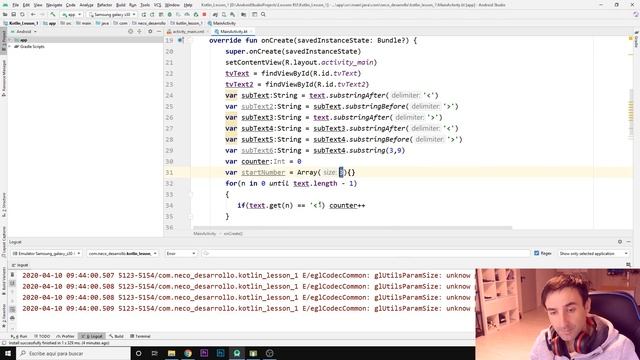640x360 pixels.
Task: Click the Clear logcat trash icon
Action: click(13, 275)
